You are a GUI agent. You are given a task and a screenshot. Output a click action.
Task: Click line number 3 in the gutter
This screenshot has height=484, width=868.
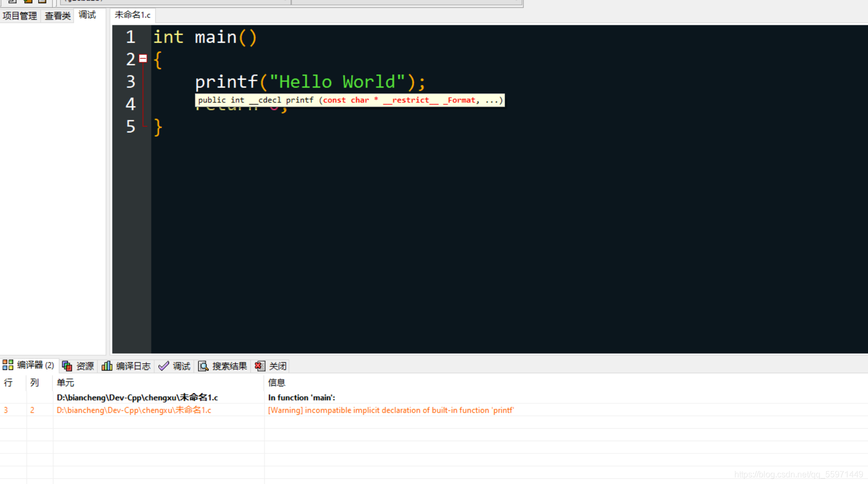point(130,82)
